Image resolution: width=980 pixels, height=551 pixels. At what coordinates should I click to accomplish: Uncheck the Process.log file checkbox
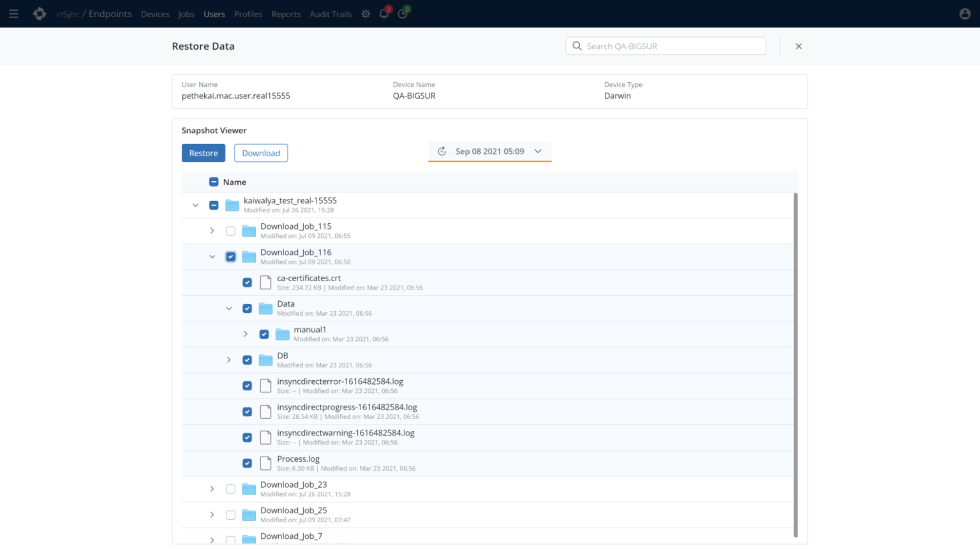[x=247, y=464]
